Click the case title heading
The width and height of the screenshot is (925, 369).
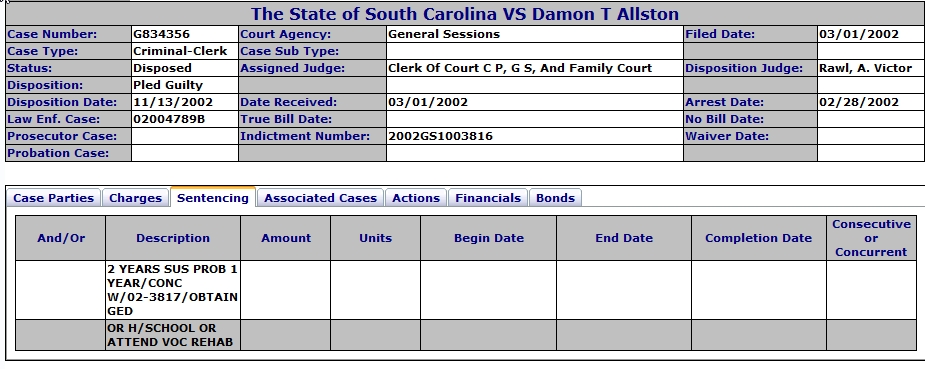[x=465, y=14]
